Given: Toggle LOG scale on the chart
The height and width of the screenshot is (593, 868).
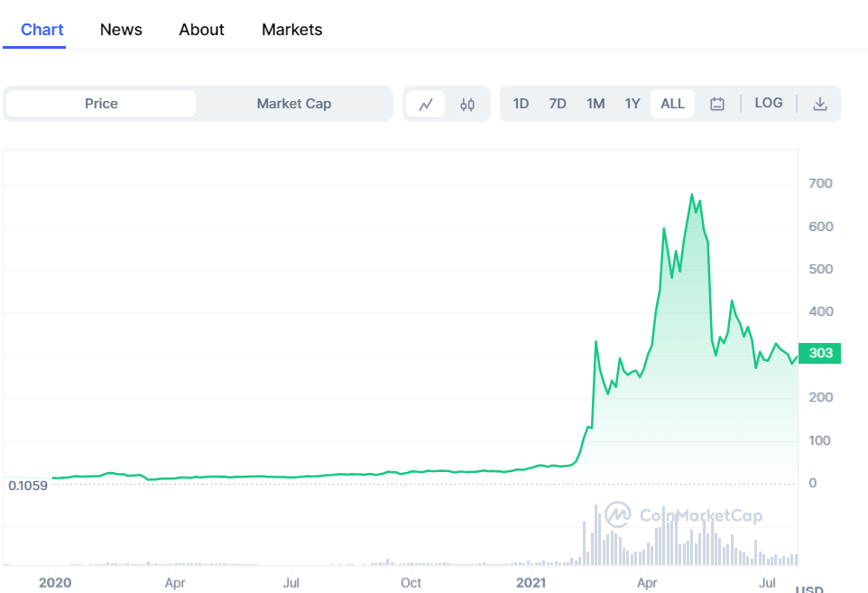Looking at the screenshot, I should (769, 103).
